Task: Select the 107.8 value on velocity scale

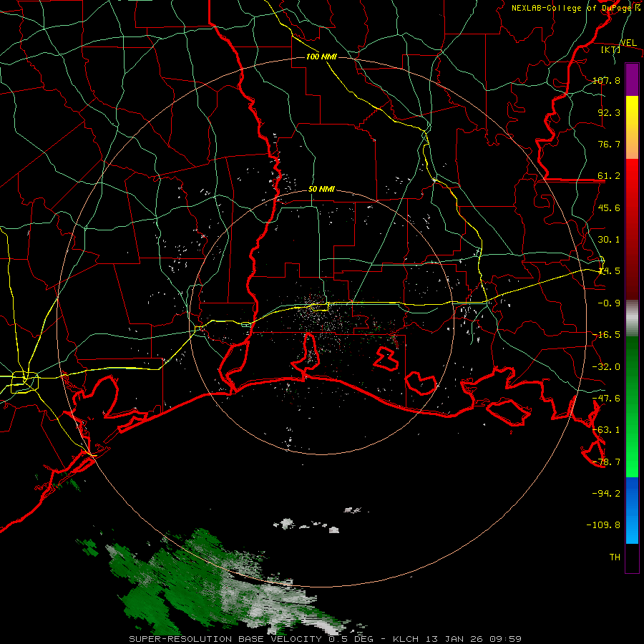Action: (606, 80)
